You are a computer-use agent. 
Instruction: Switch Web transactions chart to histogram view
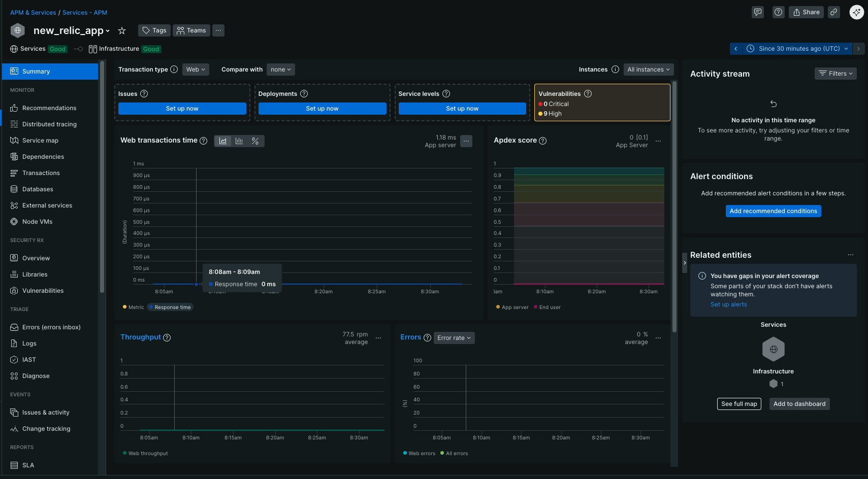[239, 141]
